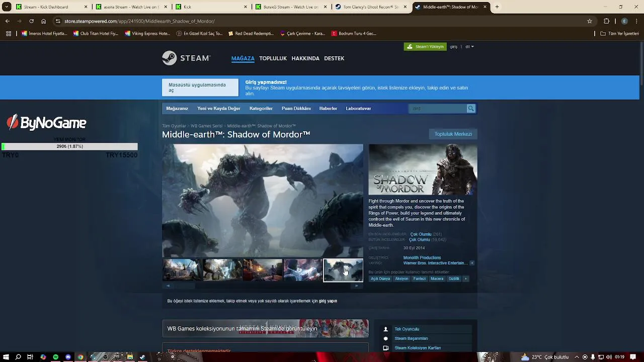Click the browser home icon
The height and width of the screenshot is (362, 644).
click(x=43, y=21)
